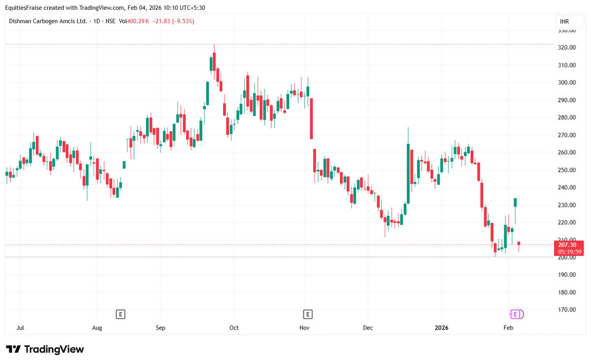Click the earnings E marker near Nov
The height and width of the screenshot is (364, 591).
(308, 314)
